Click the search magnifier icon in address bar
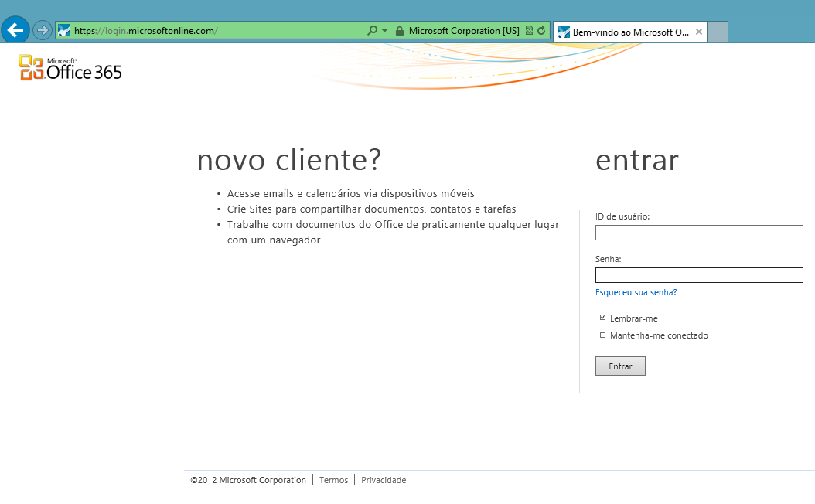Image resolution: width=815 pixels, height=504 pixels. tap(373, 31)
